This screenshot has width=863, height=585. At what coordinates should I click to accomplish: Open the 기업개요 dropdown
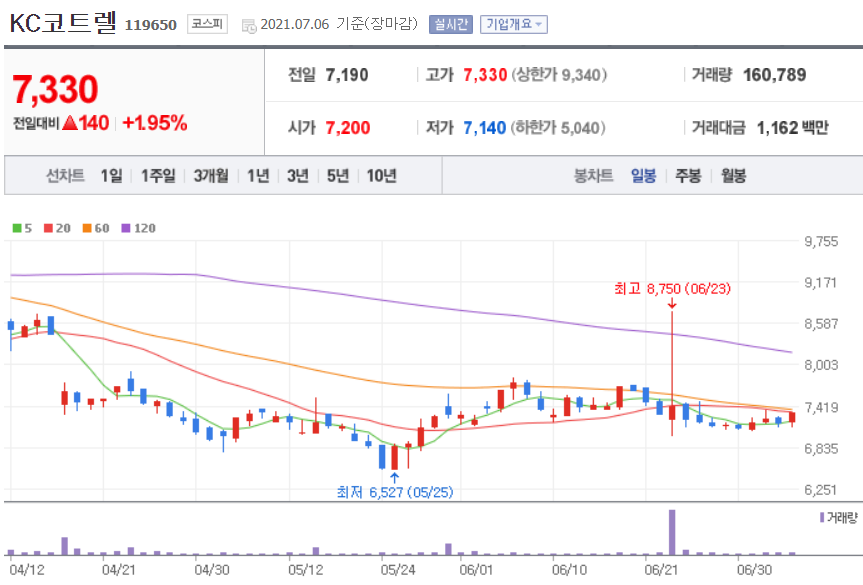coord(514,24)
